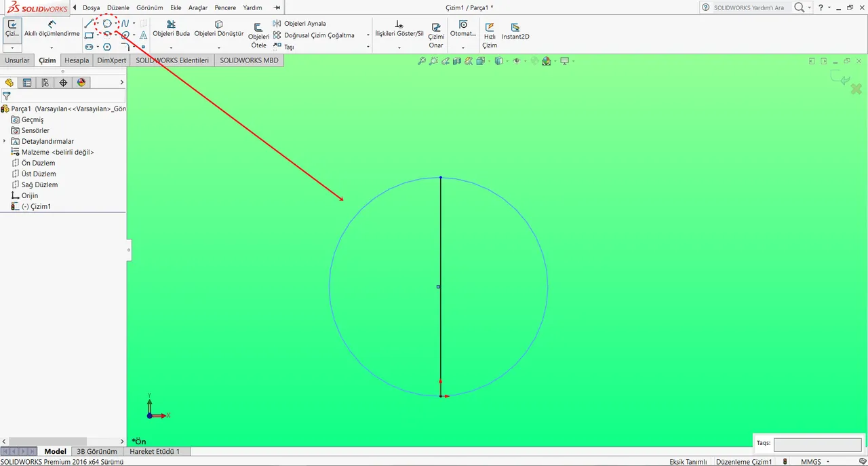Click the Otomat... quick snaps tool
The height and width of the screenshot is (466, 868).
click(463, 28)
